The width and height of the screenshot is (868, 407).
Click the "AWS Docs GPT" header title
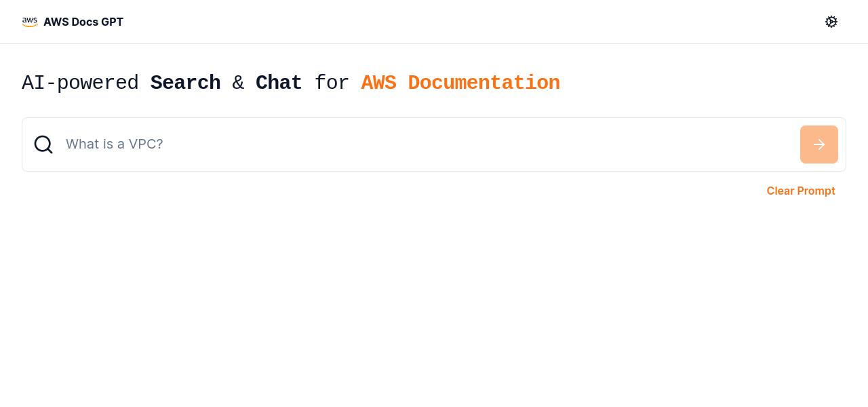83,22
